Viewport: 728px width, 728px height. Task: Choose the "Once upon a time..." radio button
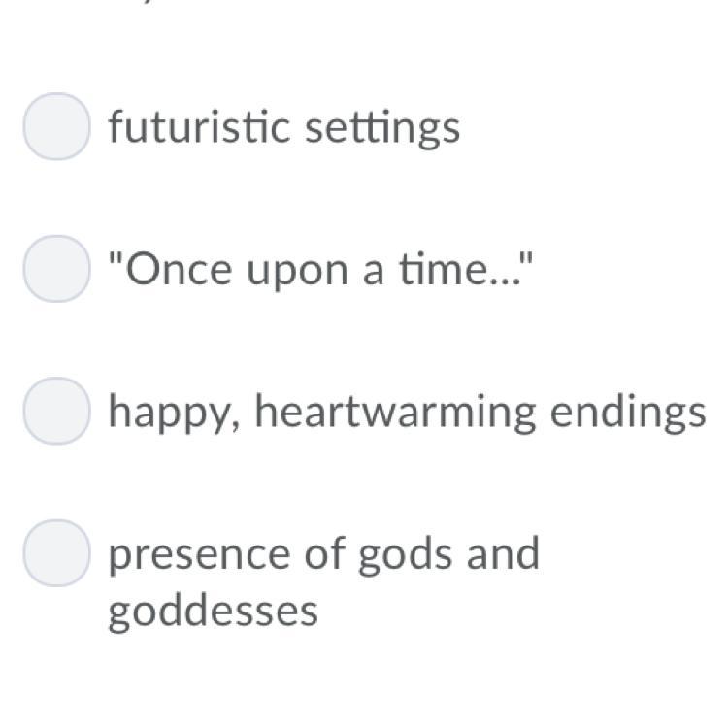pyautogui.click(x=57, y=269)
